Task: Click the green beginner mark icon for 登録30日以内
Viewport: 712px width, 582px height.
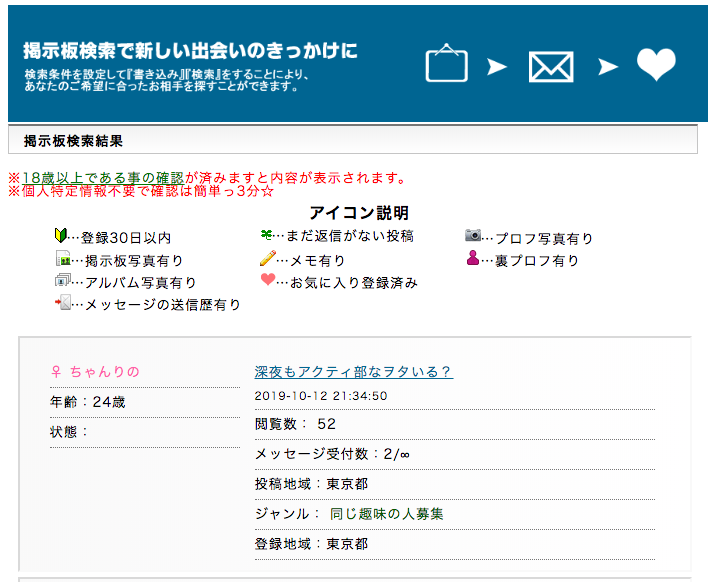Action: tap(61, 236)
